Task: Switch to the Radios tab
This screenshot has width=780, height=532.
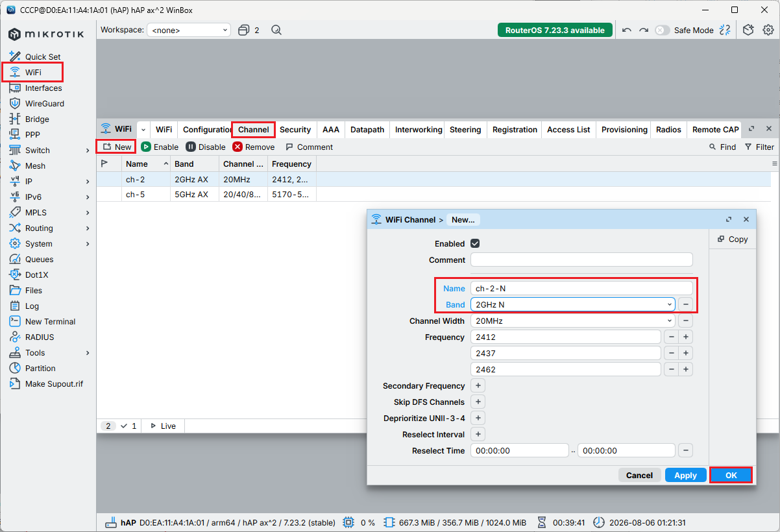Action: click(668, 129)
